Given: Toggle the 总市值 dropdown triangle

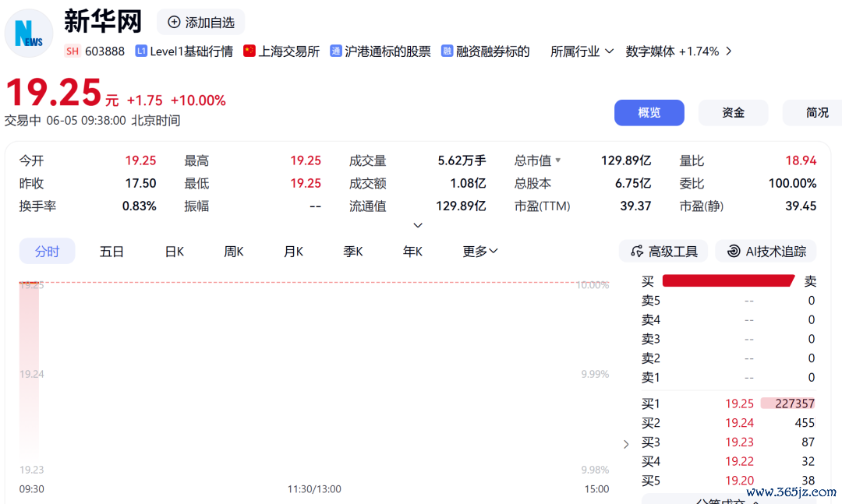Looking at the screenshot, I should 558,160.
